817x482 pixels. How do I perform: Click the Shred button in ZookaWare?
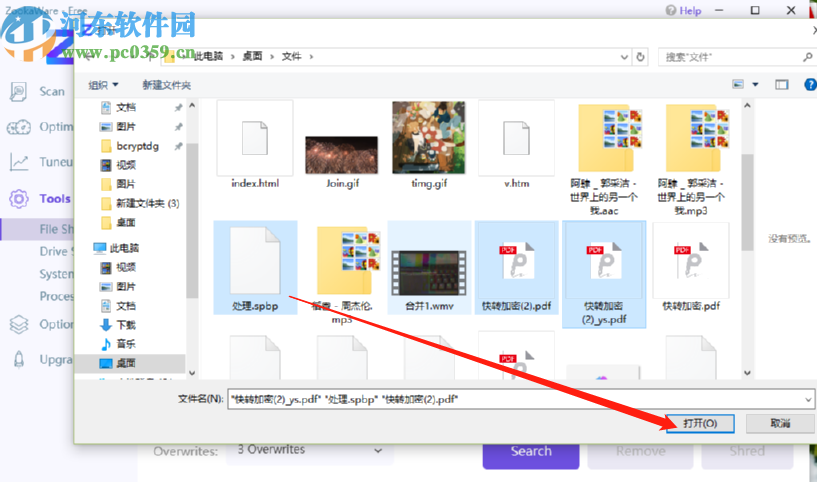pyautogui.click(x=747, y=452)
